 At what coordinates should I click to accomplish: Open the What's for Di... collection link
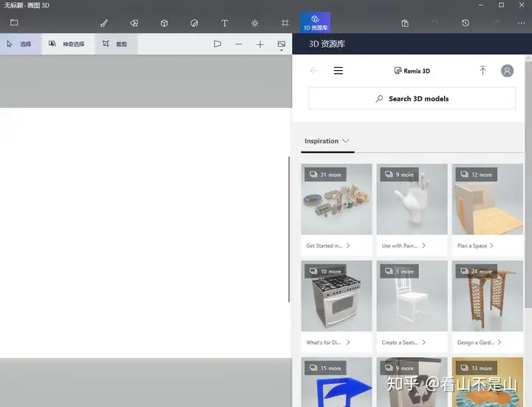coord(328,343)
